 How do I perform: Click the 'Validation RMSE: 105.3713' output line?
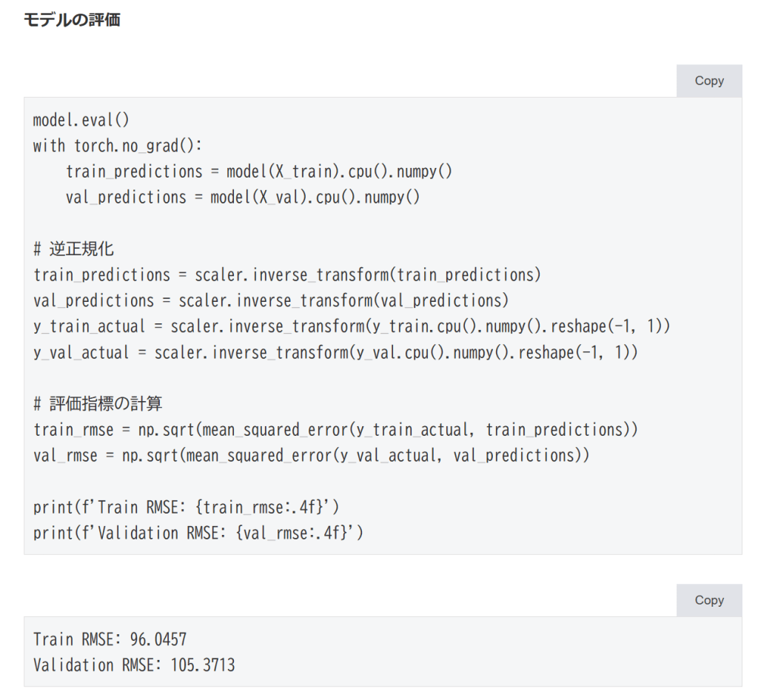point(134,665)
